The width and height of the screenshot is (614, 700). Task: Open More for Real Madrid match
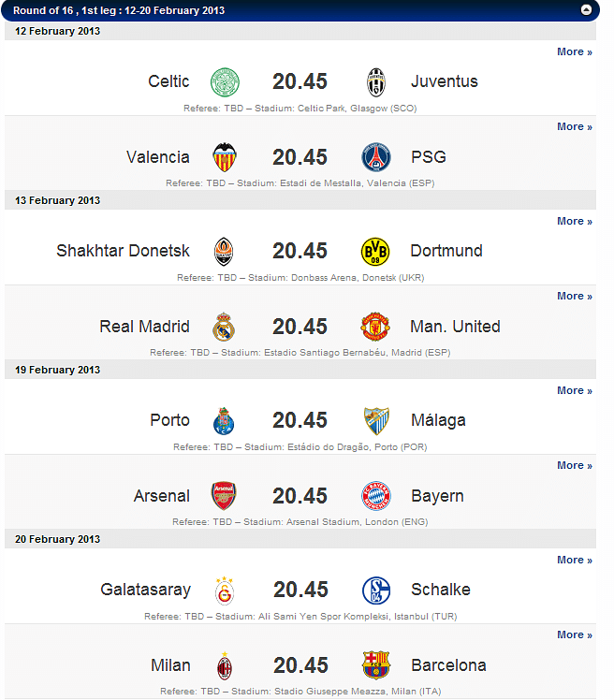pos(574,296)
